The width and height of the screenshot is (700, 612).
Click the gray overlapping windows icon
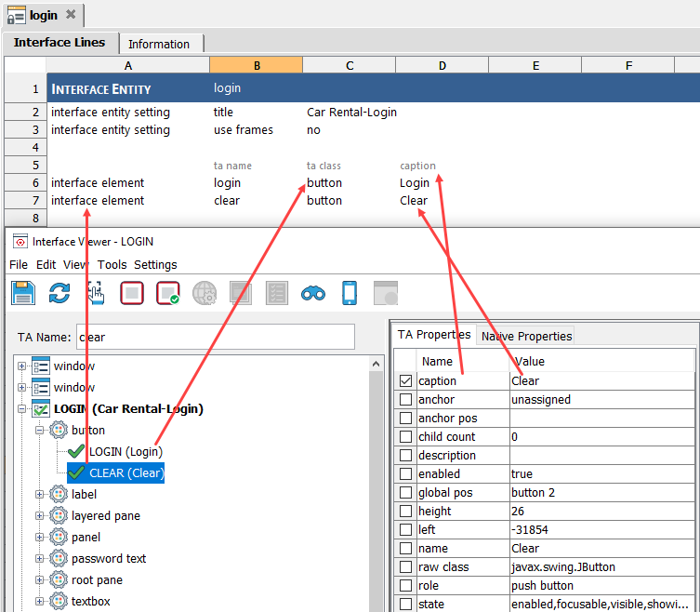[x=241, y=293]
